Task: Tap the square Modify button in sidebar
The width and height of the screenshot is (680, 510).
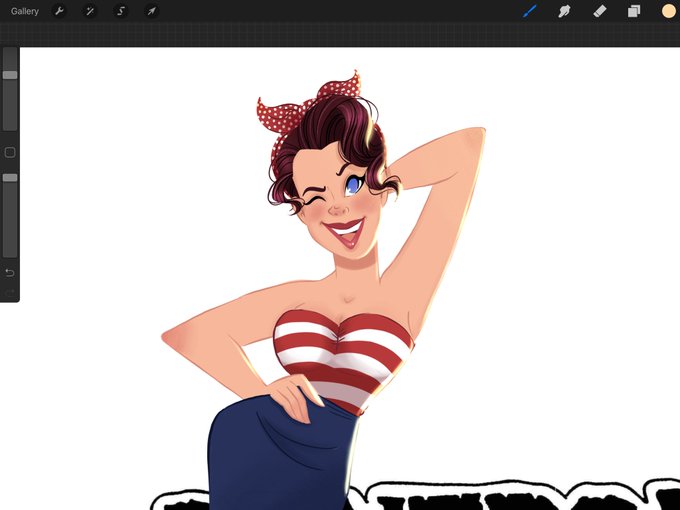Action: pos(10,152)
